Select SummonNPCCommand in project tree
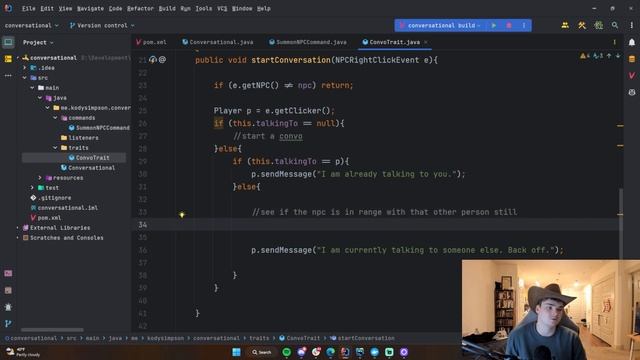This screenshot has height=360, width=640. [99, 128]
